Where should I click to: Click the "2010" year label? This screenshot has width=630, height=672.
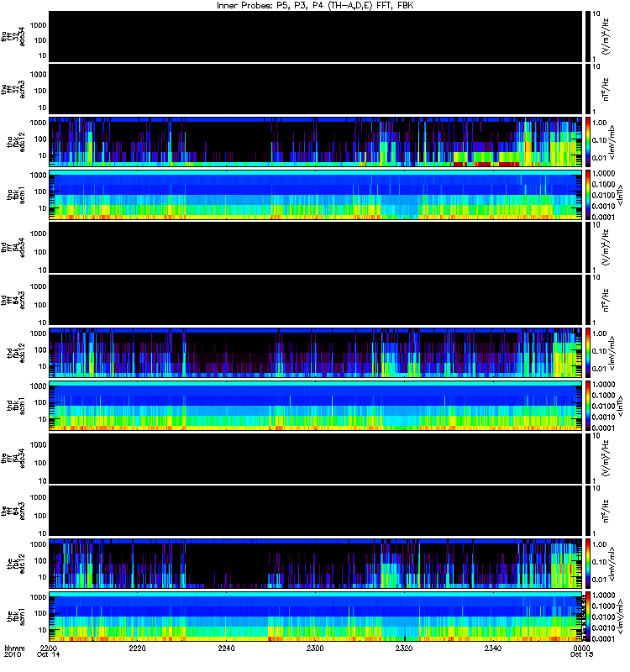tap(12, 654)
